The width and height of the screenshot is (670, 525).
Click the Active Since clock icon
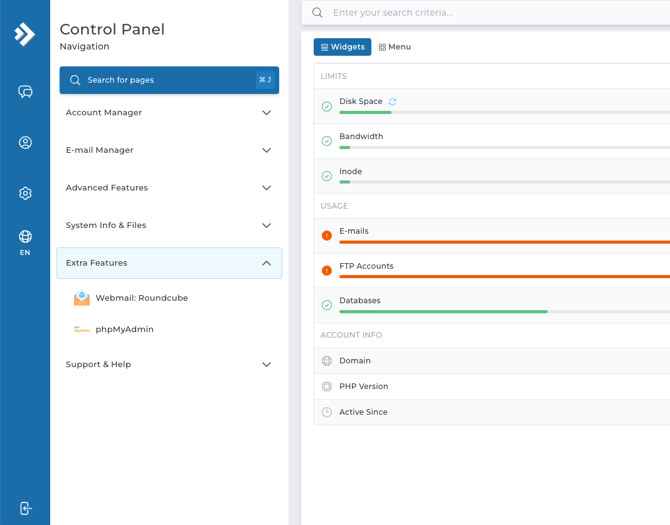click(327, 412)
